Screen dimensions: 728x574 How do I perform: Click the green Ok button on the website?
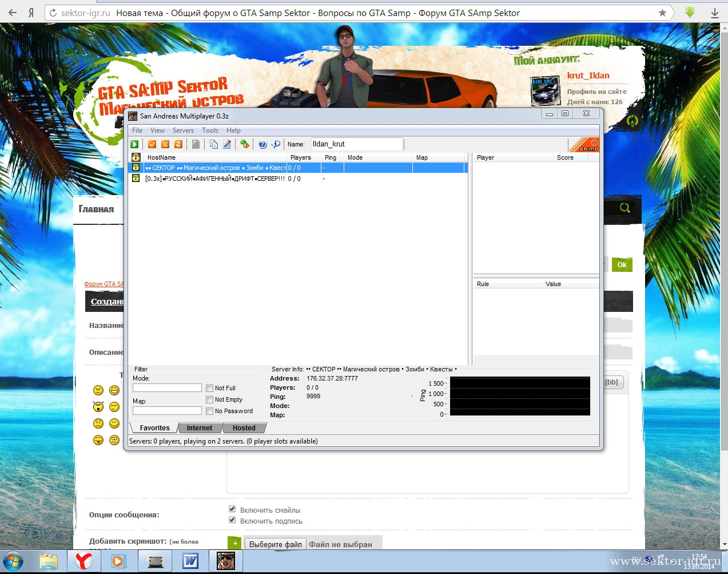[x=622, y=265]
